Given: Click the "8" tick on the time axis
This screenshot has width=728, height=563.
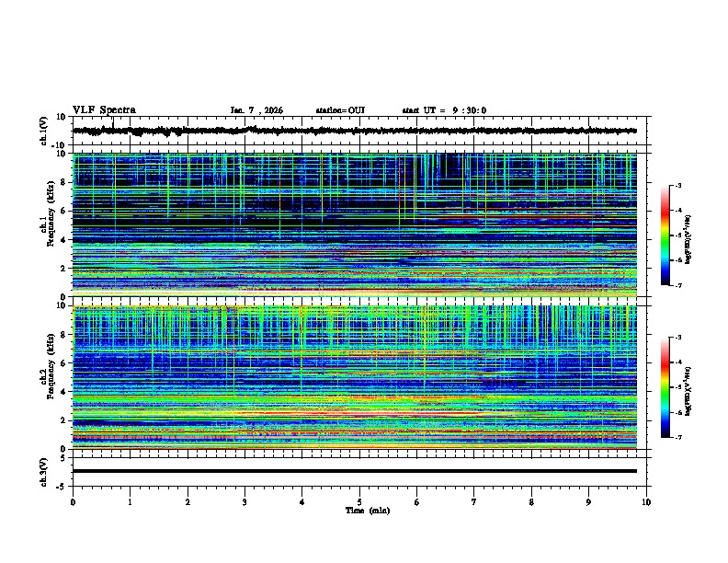Looking at the screenshot, I should click(x=531, y=502).
